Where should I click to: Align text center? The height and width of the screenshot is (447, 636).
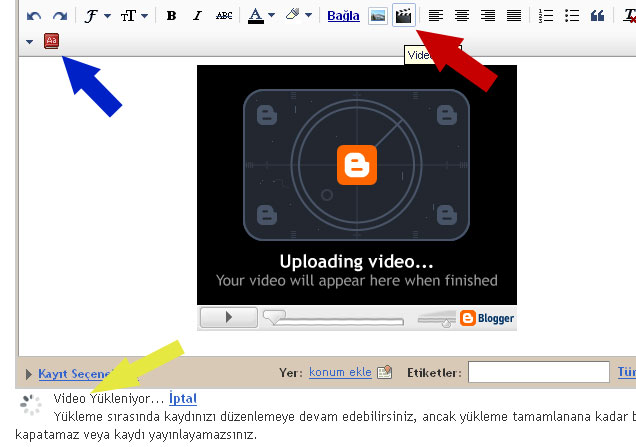point(462,16)
